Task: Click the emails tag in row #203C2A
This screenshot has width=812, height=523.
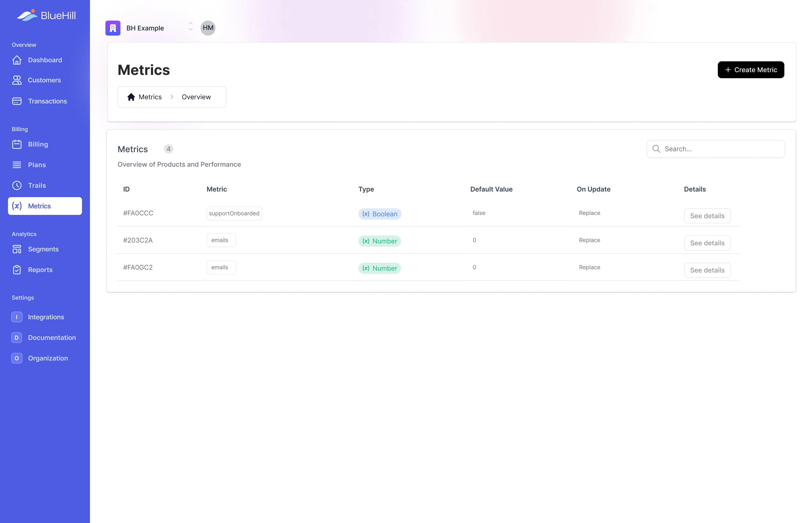Action: pos(221,240)
